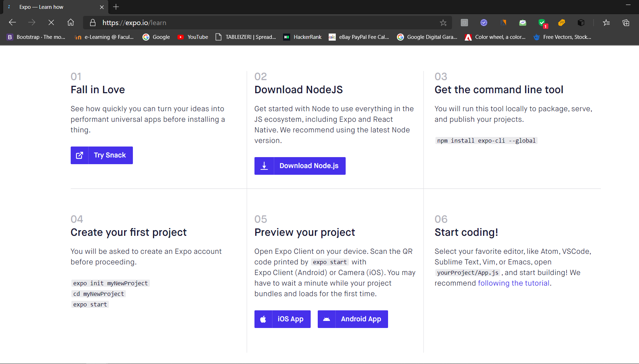Click the Android App button
Screen dimensions: 639x364
(353, 319)
